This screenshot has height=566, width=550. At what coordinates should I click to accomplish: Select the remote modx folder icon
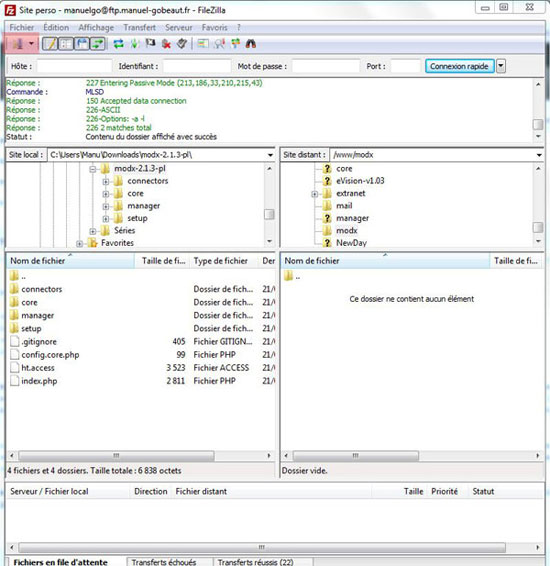(x=327, y=230)
